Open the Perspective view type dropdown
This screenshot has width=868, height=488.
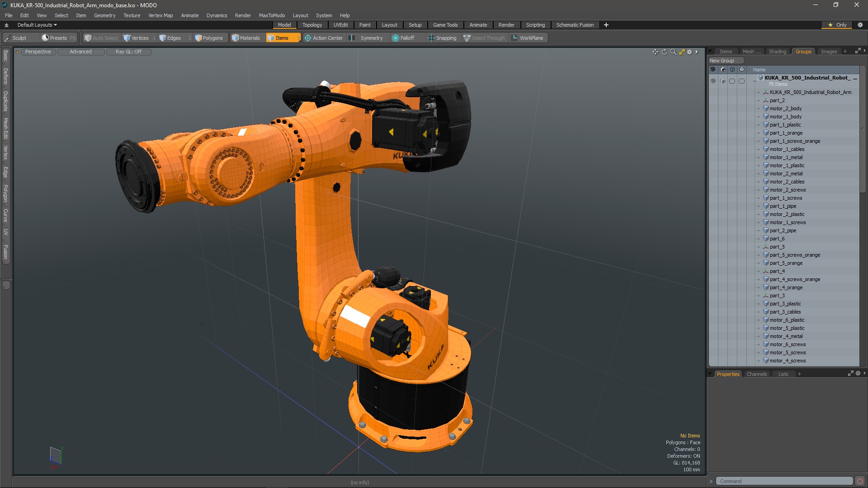pyautogui.click(x=38, y=52)
